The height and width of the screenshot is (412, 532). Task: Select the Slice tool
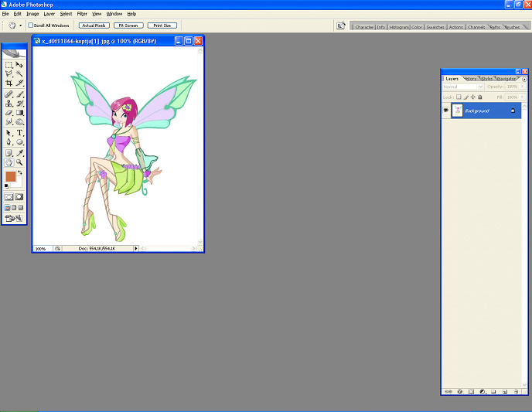(19, 83)
